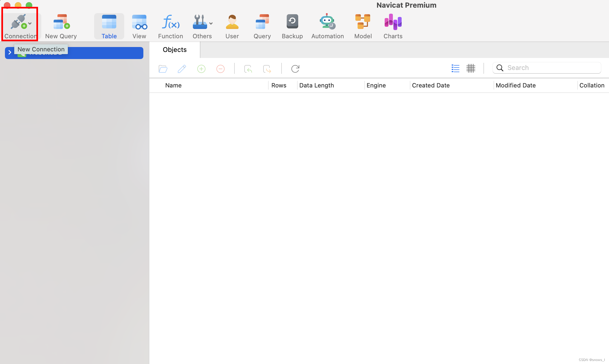Switch to grid detail view mode

471,68
